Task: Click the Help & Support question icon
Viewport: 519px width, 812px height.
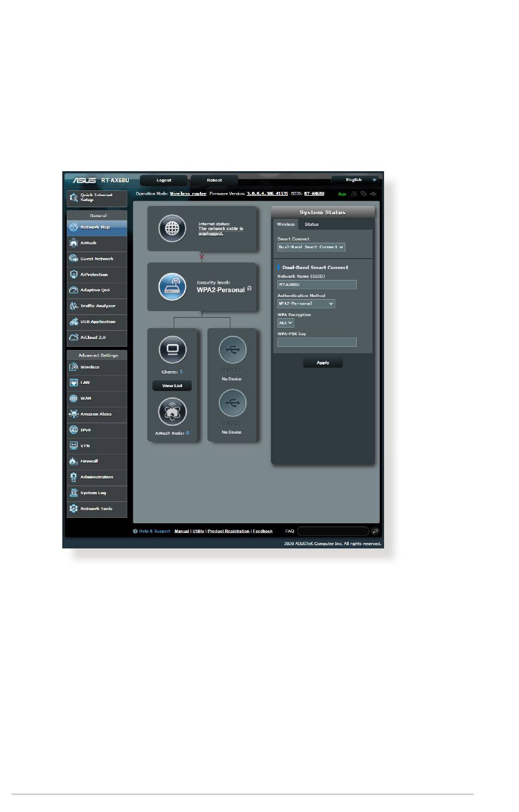Action: [135, 531]
